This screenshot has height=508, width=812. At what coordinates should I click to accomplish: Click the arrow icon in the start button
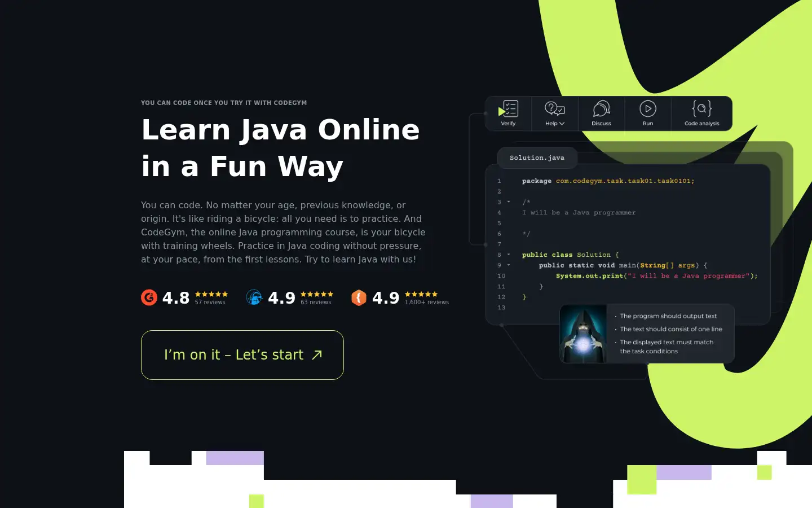[x=317, y=355]
